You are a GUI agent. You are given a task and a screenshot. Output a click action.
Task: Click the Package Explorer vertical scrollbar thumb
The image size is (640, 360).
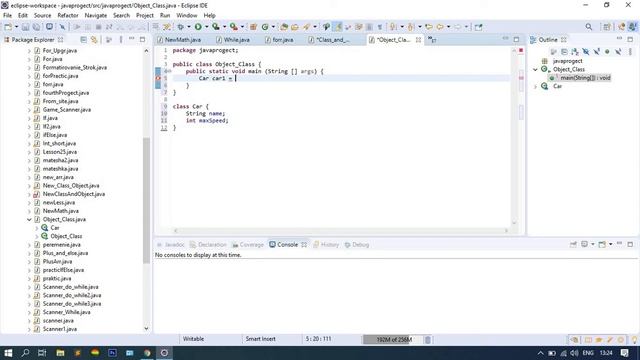coord(146,200)
